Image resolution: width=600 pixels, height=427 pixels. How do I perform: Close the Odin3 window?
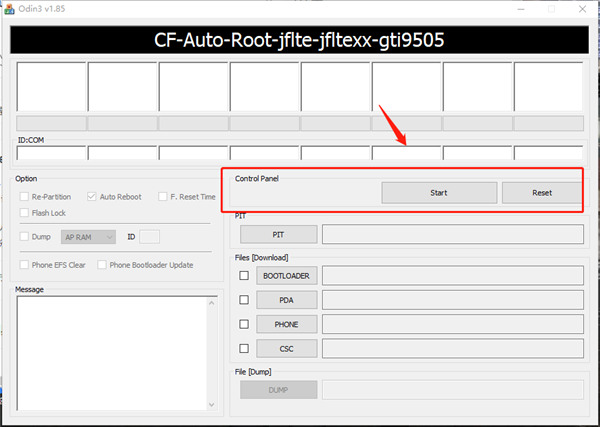(582, 9)
